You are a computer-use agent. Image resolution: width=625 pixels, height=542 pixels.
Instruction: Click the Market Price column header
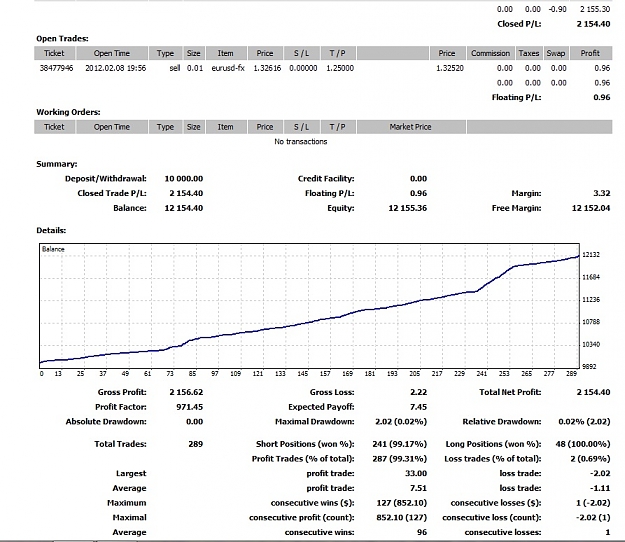click(x=411, y=127)
